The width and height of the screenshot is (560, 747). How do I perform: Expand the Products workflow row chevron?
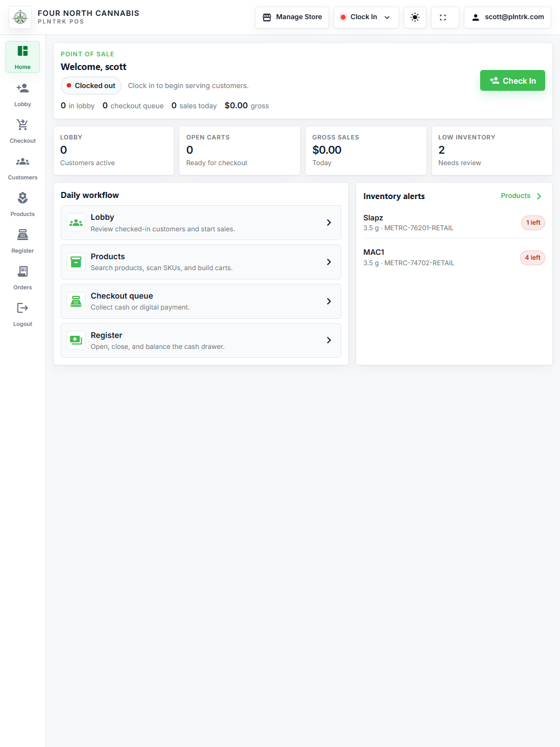[329, 262]
